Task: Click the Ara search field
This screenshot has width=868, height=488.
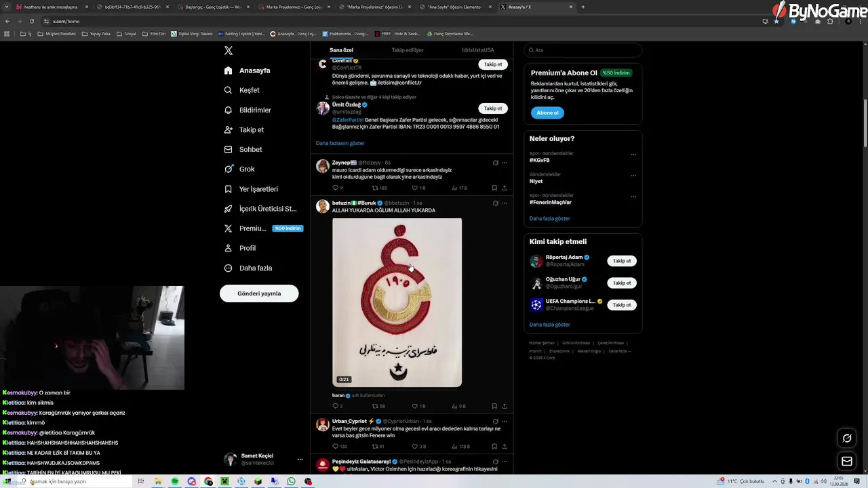Action: [x=583, y=50]
